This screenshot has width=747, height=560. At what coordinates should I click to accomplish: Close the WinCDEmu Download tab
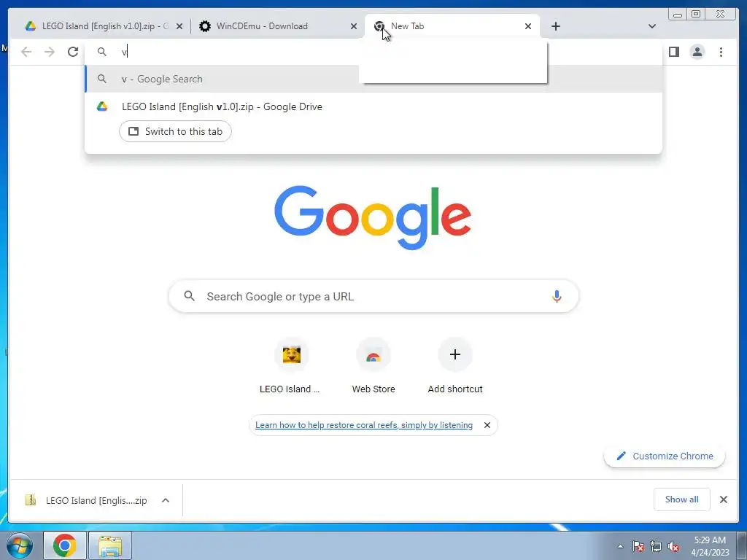(354, 26)
